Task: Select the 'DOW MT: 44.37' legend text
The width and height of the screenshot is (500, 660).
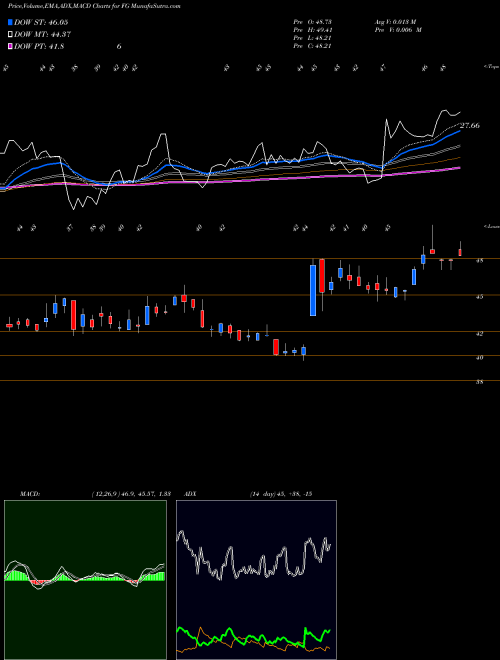Action: point(41,35)
